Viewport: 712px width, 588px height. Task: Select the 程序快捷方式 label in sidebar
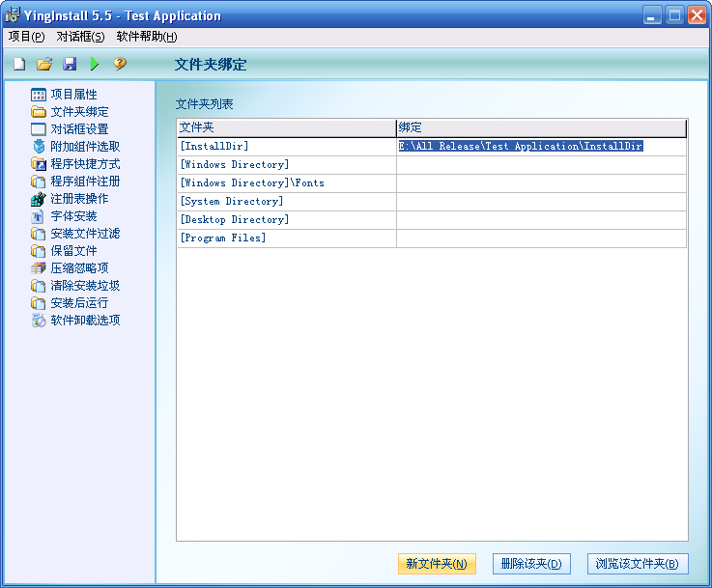85,164
